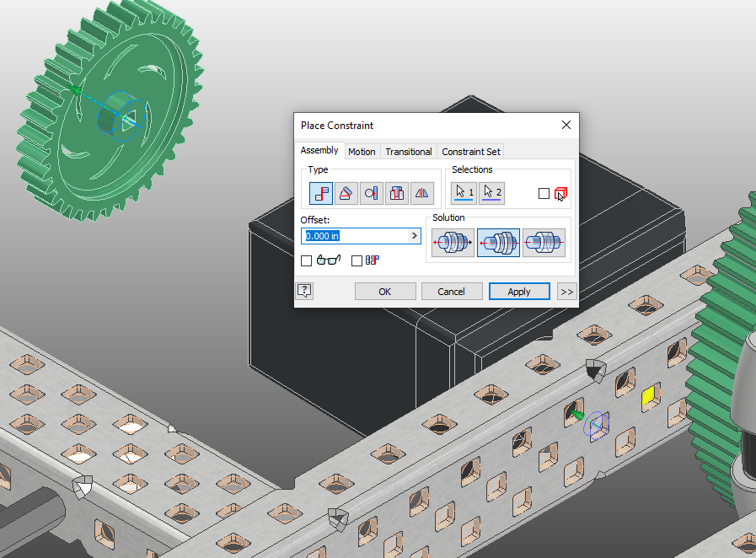Select the Angle constraint type
The height and width of the screenshot is (558, 756).
pyautogui.click(x=346, y=193)
